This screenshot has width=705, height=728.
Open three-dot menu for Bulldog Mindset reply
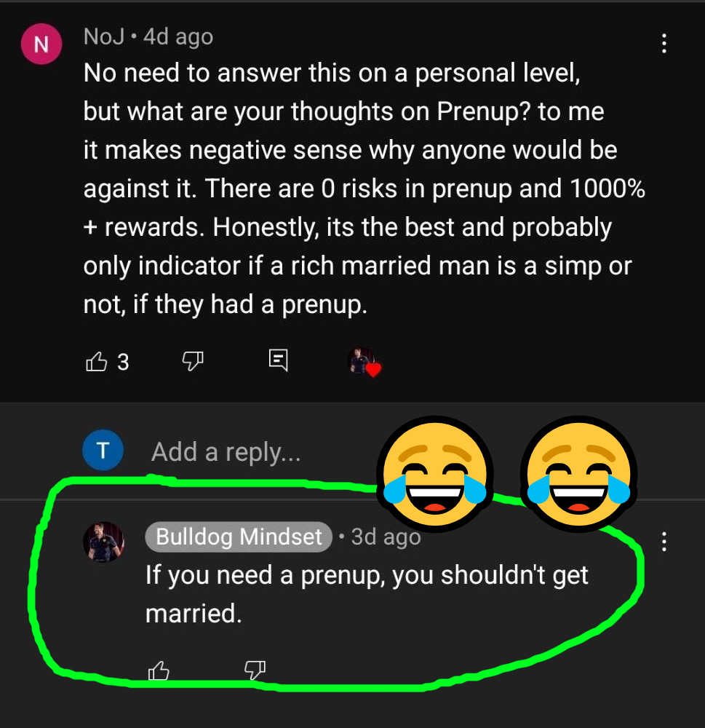[664, 542]
